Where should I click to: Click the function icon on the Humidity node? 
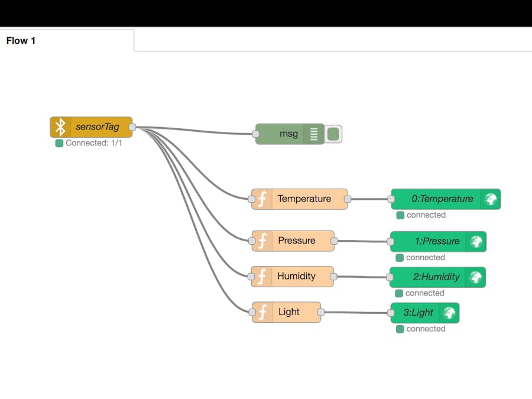(261, 276)
